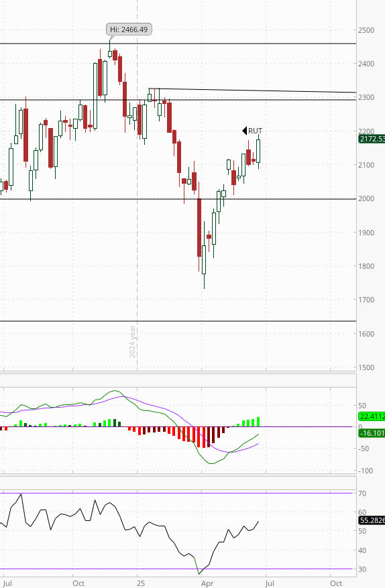The height and width of the screenshot is (588, 385).
Task: Click the MACD value tag -16.101
Action: point(372,433)
